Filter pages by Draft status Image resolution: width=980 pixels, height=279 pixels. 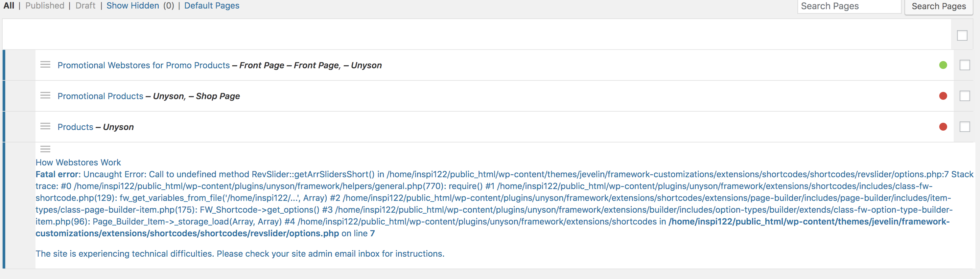[85, 6]
